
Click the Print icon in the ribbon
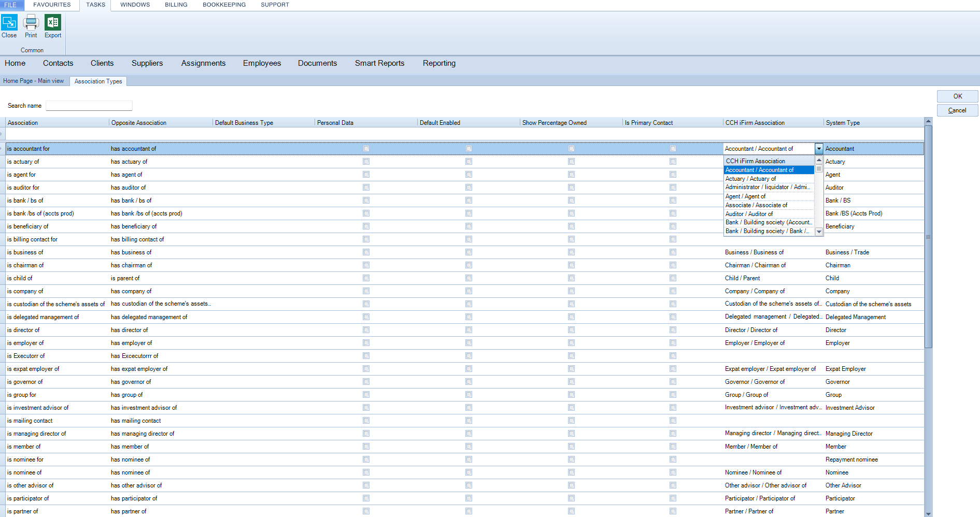click(31, 26)
